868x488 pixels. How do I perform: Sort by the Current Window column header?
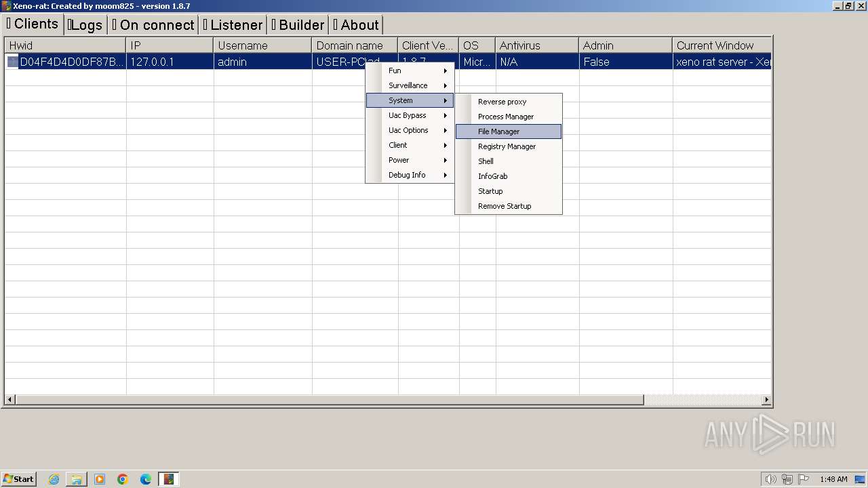[722, 45]
